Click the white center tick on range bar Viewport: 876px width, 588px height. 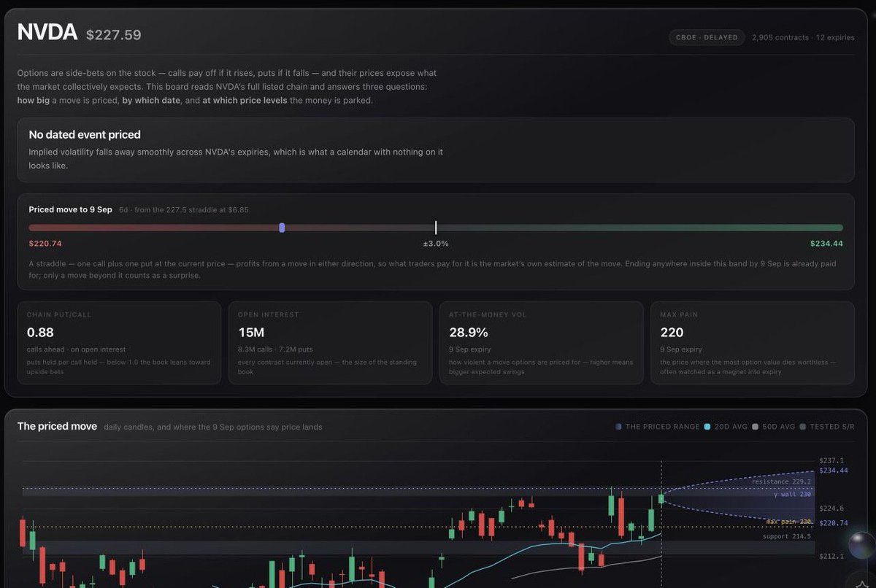tap(436, 228)
